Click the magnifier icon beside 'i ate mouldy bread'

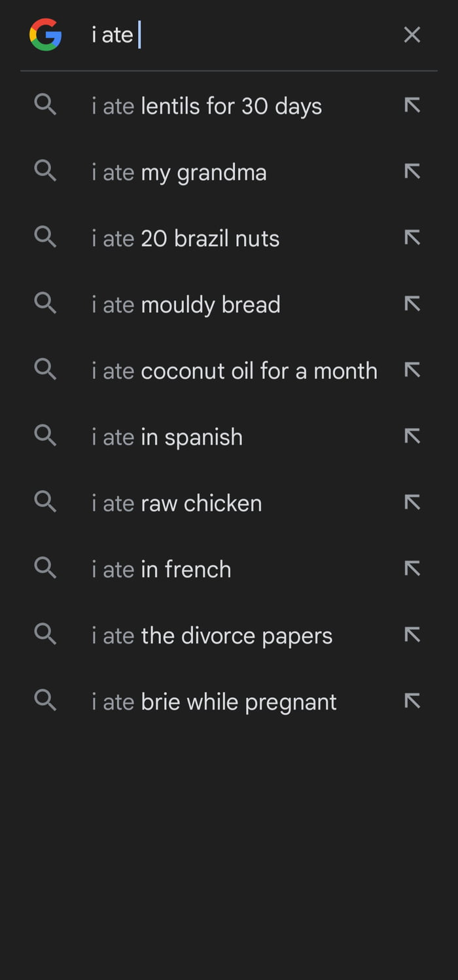pos(45,304)
